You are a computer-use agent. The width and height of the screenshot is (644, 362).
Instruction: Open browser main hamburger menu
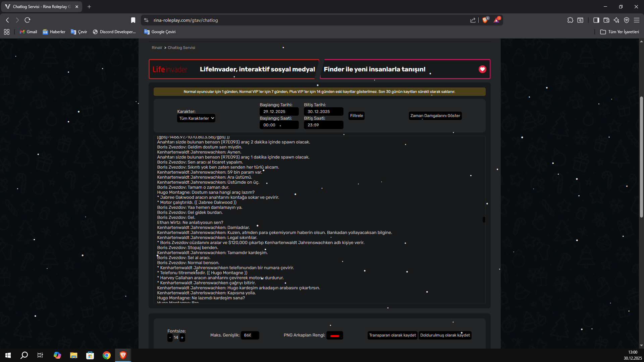point(637,20)
